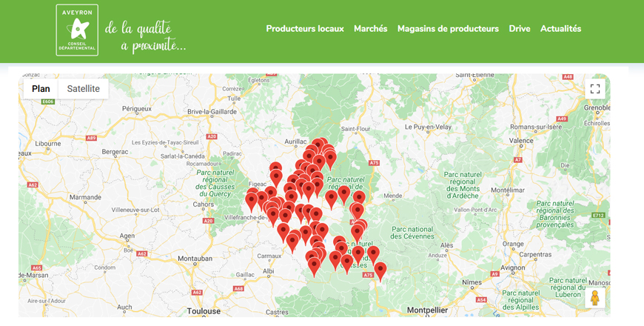Viewport: 644px width, 326px height.
Task: Click the Montauban label on map
Action: 195,259
